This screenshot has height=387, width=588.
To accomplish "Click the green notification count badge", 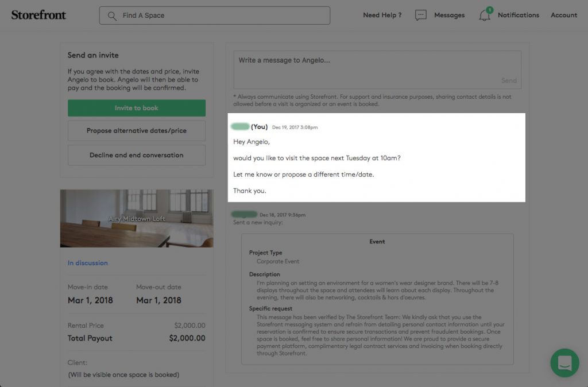I will [x=489, y=10].
